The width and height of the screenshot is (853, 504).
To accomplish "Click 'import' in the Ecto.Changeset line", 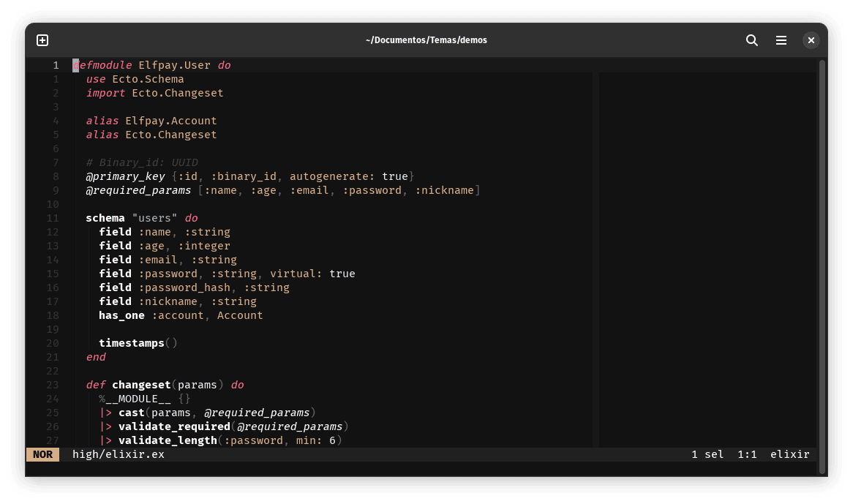I will pyautogui.click(x=105, y=93).
